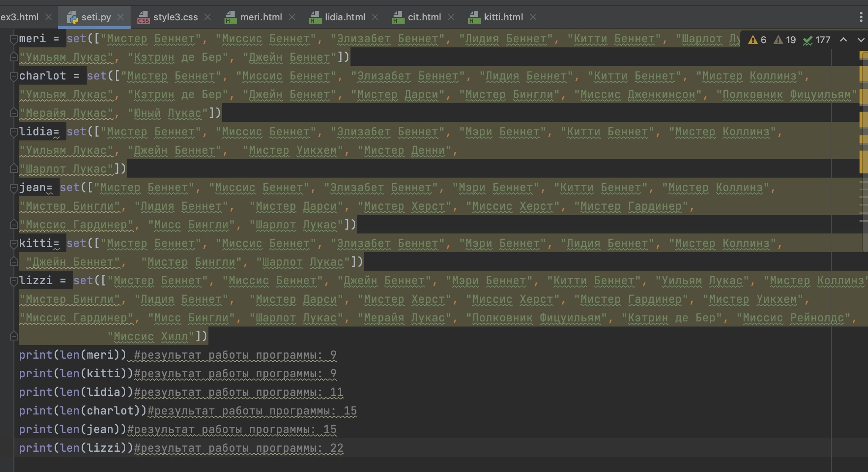Screen dimensions: 868x472
Task: Click the CSS file icon on style3.css tab
Action: point(144,17)
